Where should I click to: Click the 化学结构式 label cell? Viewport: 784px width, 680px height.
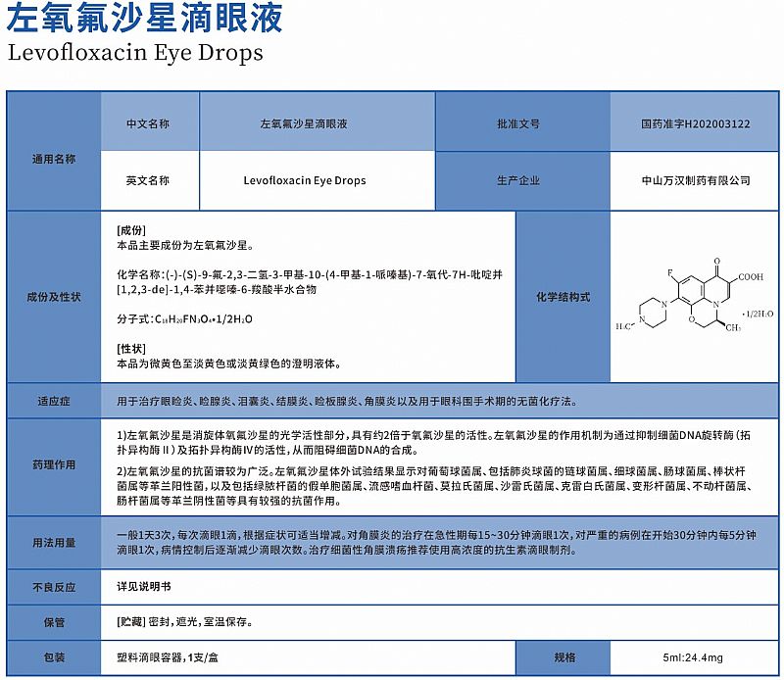(x=563, y=296)
